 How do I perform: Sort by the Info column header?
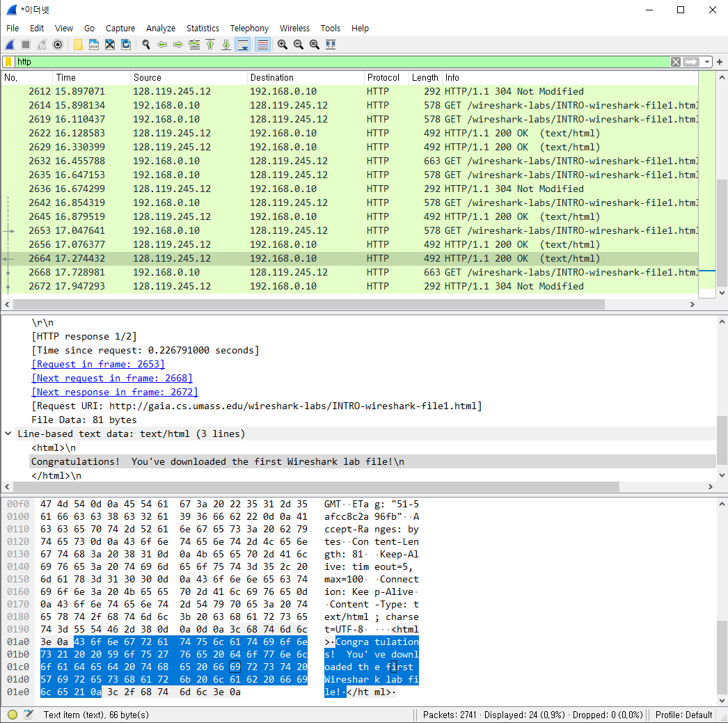pyautogui.click(x=570, y=77)
